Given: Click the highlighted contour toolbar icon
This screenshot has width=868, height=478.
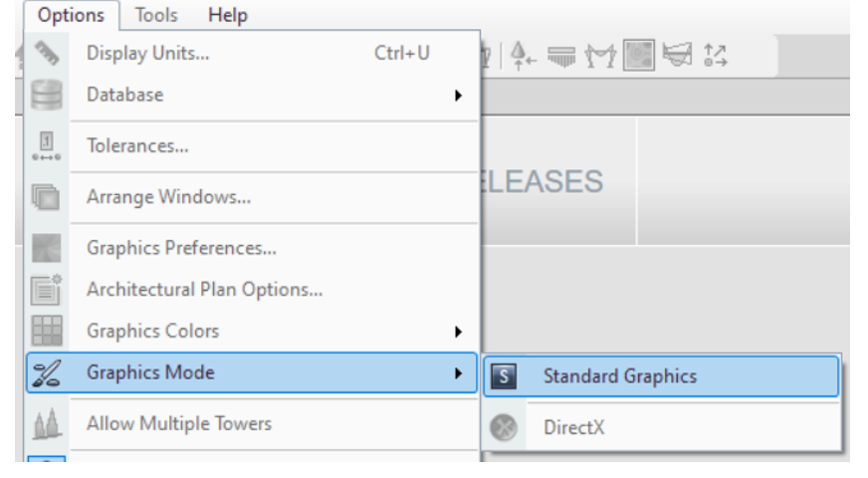Looking at the screenshot, I should point(639,55).
